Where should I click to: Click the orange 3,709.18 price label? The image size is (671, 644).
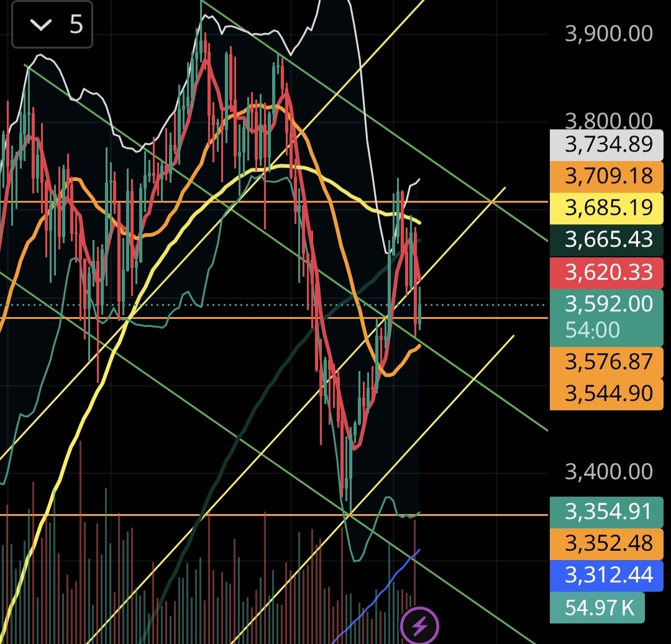[608, 176]
